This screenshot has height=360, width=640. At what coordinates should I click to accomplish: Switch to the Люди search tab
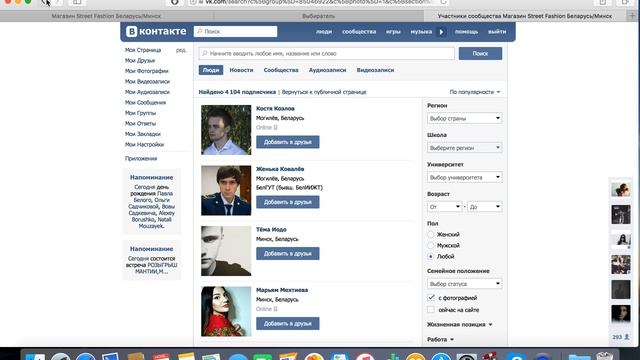(211, 70)
